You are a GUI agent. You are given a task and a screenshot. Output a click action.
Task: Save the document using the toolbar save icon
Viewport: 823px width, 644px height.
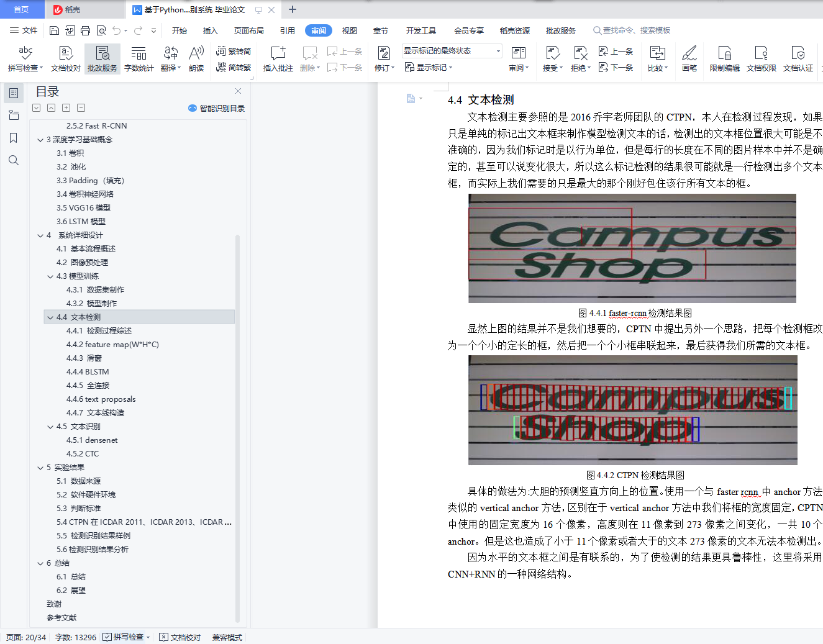pos(54,30)
